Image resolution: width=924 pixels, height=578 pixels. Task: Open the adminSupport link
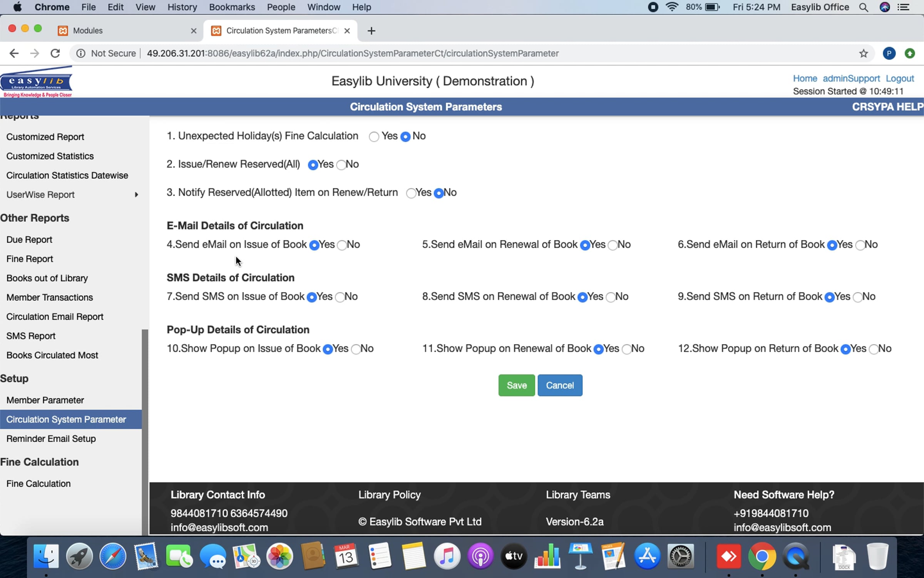851,78
